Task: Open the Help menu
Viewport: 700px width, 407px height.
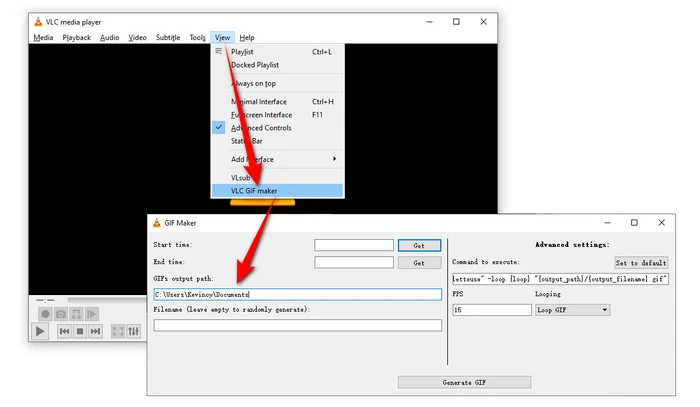Action: [x=247, y=37]
